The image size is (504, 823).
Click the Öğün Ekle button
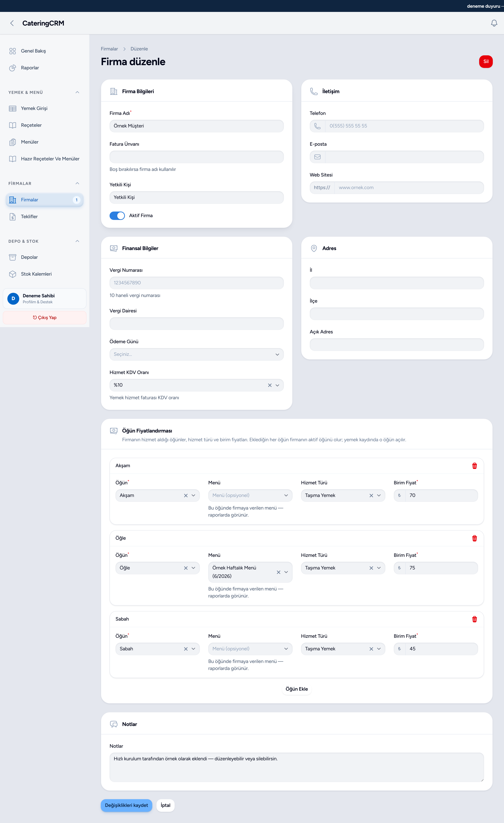point(297,689)
